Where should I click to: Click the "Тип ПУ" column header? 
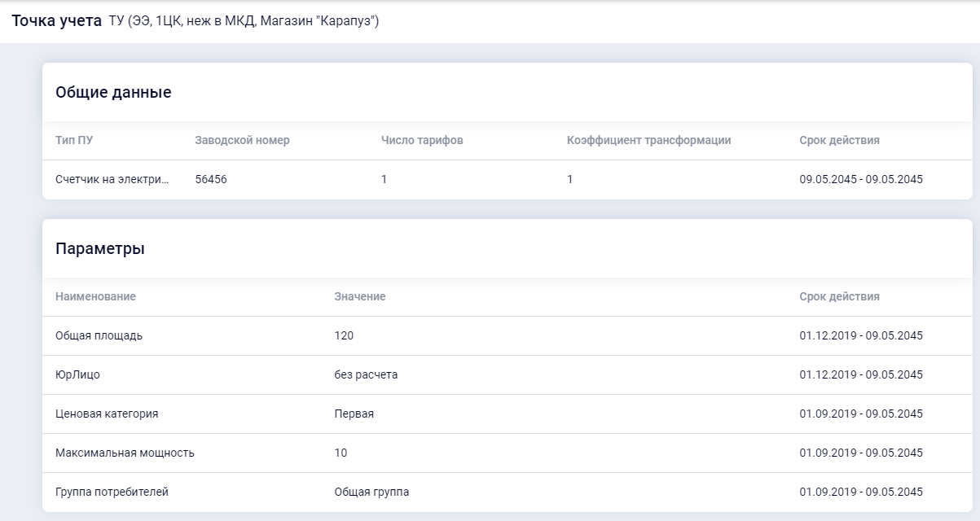click(x=74, y=140)
